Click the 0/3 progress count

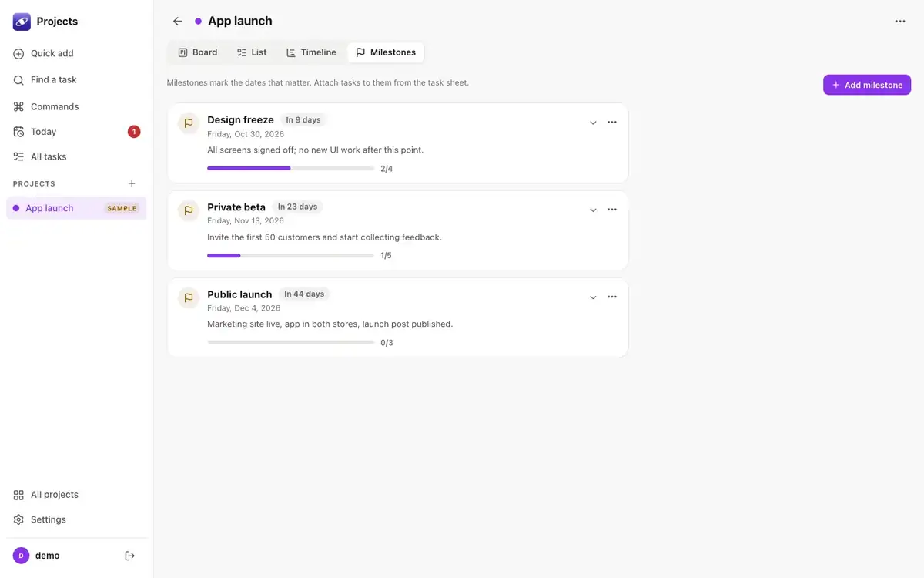tap(387, 343)
